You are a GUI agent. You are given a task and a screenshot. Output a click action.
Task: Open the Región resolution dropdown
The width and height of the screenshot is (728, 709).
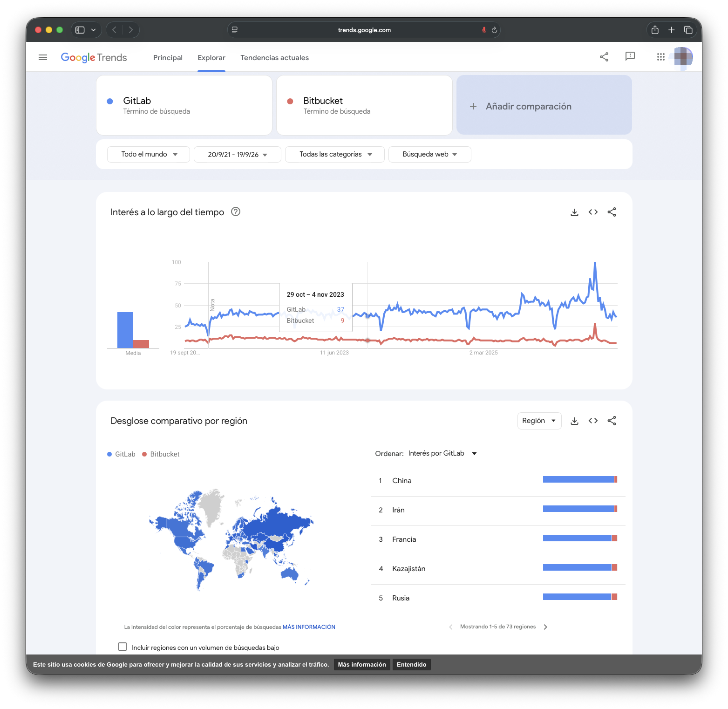pyautogui.click(x=539, y=421)
